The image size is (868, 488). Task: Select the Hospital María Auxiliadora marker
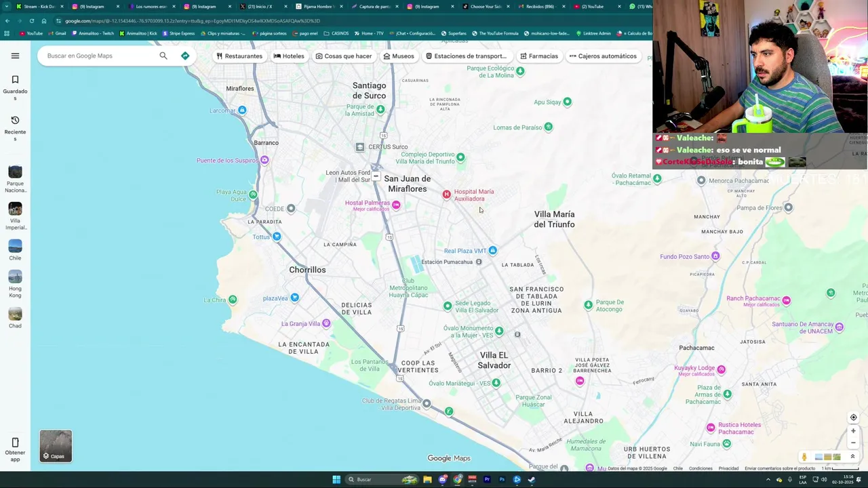(446, 195)
